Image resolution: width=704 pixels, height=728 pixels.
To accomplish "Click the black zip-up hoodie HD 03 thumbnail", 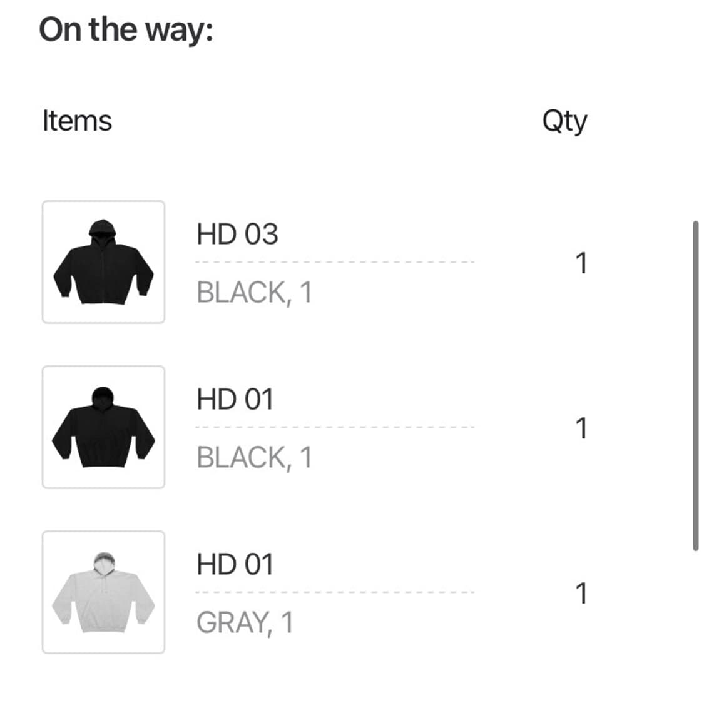I will coord(103,262).
